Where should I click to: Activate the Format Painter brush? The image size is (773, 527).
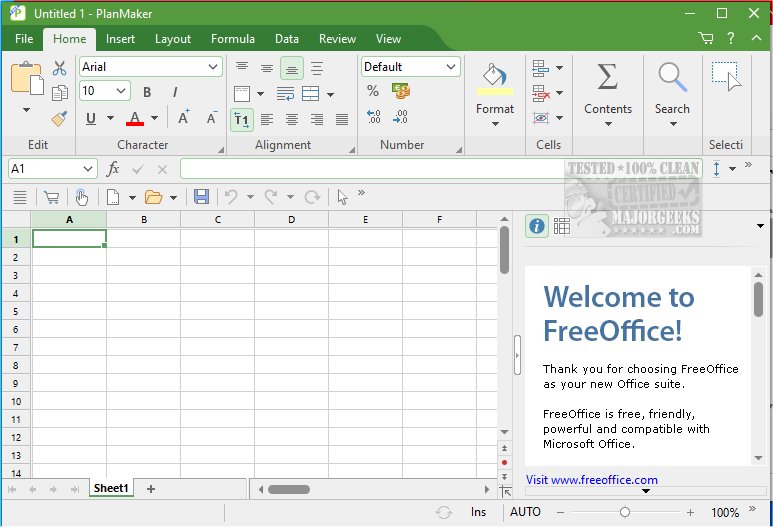(x=60, y=118)
